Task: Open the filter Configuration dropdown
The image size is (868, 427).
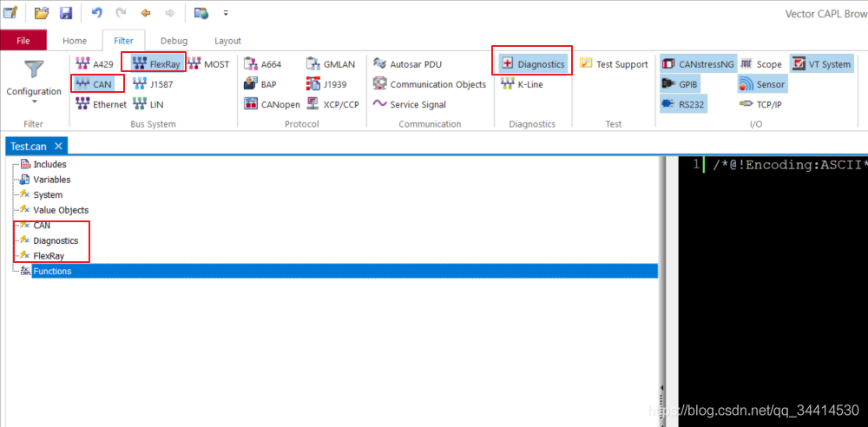Action: (x=34, y=83)
